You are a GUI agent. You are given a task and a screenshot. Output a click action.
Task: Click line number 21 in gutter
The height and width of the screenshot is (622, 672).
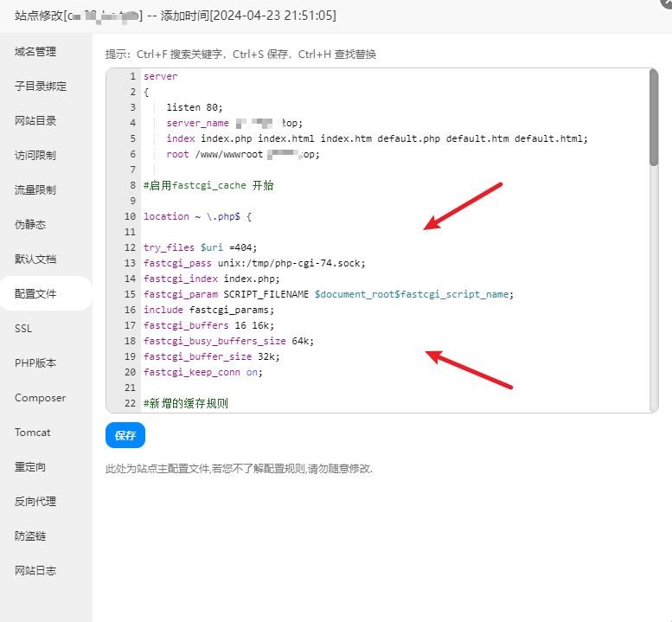(130, 388)
